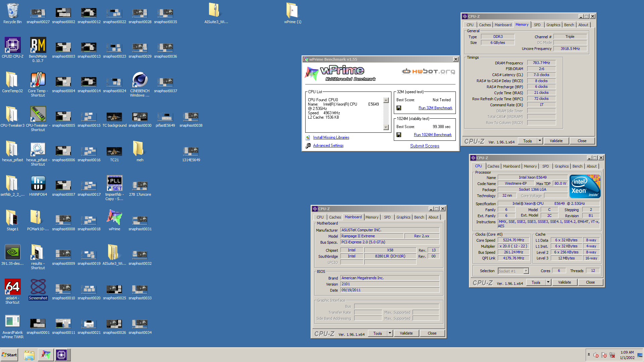The width and height of the screenshot is (644, 362).
Task: Select the Screenshot desktop icon
Action: click(x=38, y=289)
